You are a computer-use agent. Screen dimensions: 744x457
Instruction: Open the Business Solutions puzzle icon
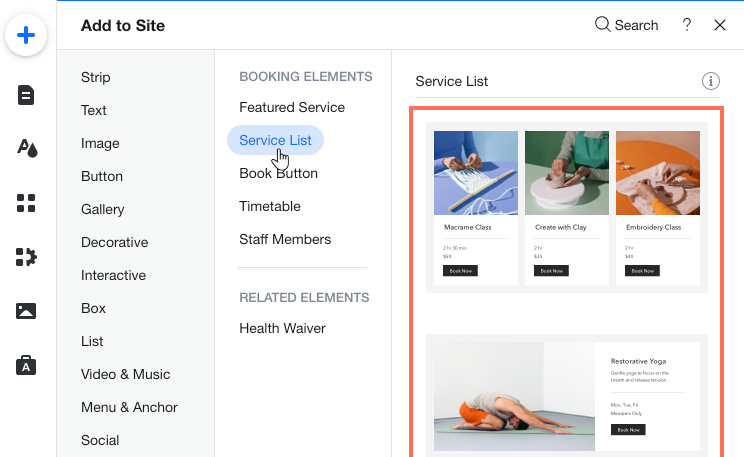[26, 257]
